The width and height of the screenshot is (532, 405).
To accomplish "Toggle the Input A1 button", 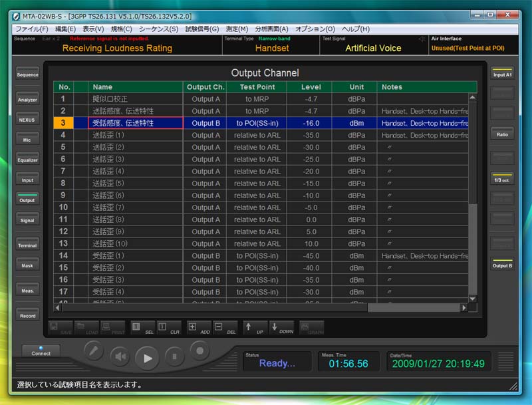I will pyautogui.click(x=502, y=73).
